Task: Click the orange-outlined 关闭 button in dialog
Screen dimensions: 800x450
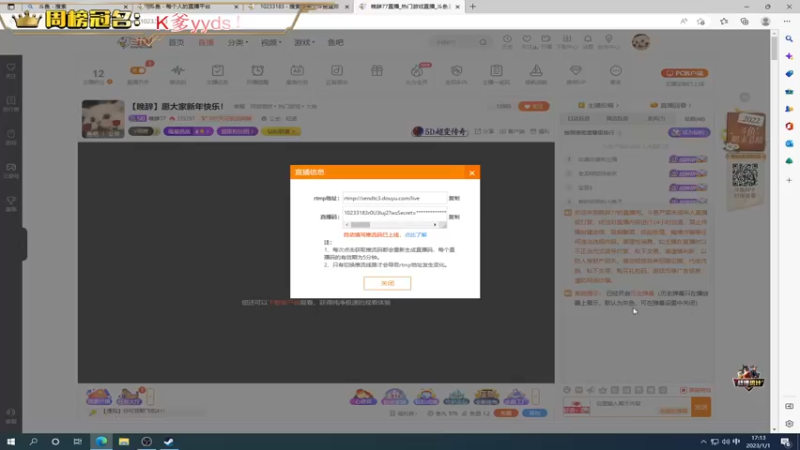Action: point(387,283)
